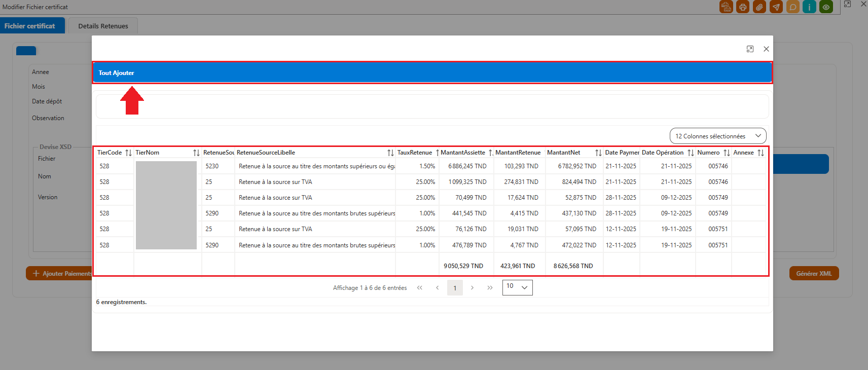
Task: Sort by Numero column arrows
Action: coord(727,153)
